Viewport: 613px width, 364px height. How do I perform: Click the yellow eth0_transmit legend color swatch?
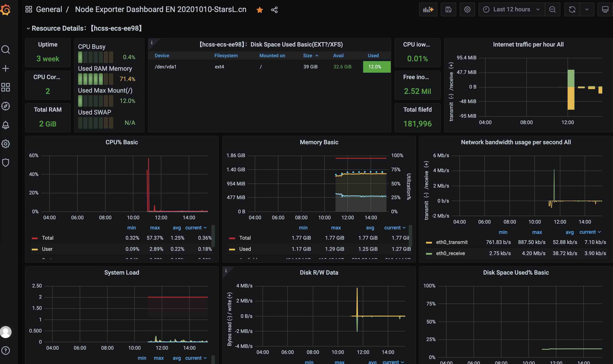tap(429, 242)
